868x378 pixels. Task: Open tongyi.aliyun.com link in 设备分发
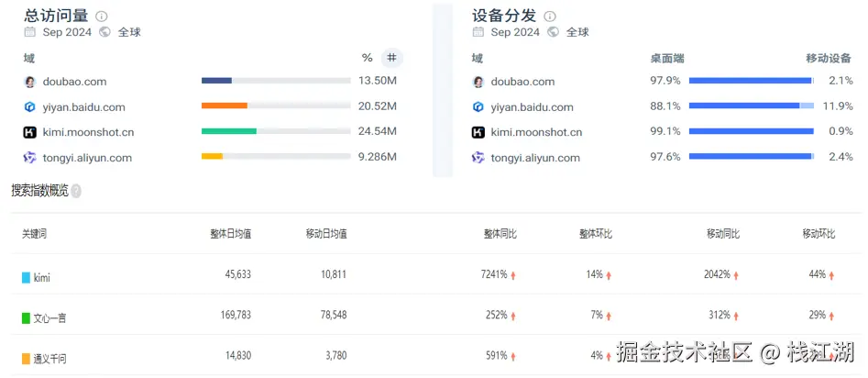click(x=535, y=158)
